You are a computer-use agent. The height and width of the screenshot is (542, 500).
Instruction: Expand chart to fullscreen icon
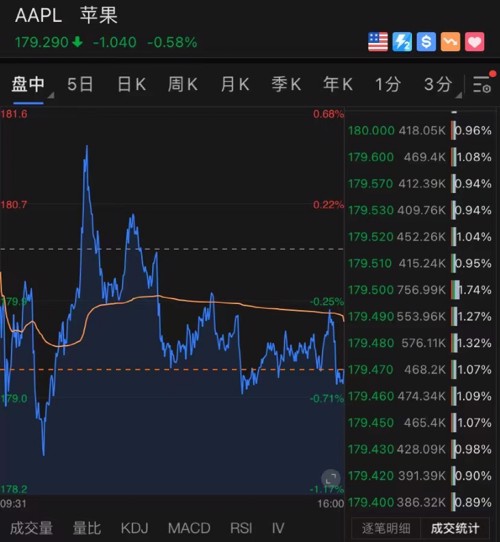[x=331, y=479]
